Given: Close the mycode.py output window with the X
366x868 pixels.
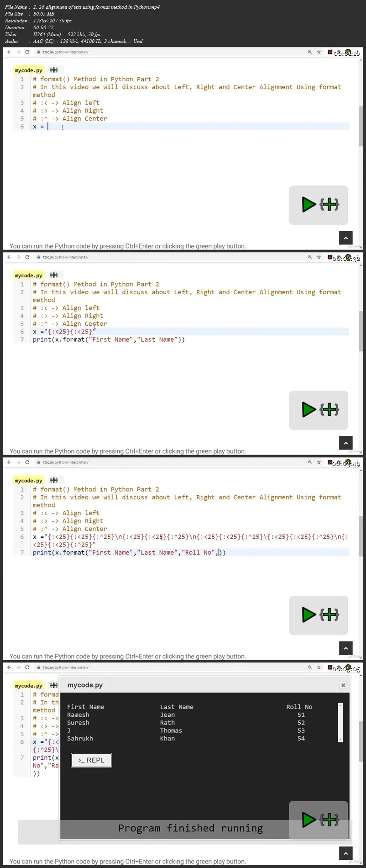Looking at the screenshot, I should [343, 685].
